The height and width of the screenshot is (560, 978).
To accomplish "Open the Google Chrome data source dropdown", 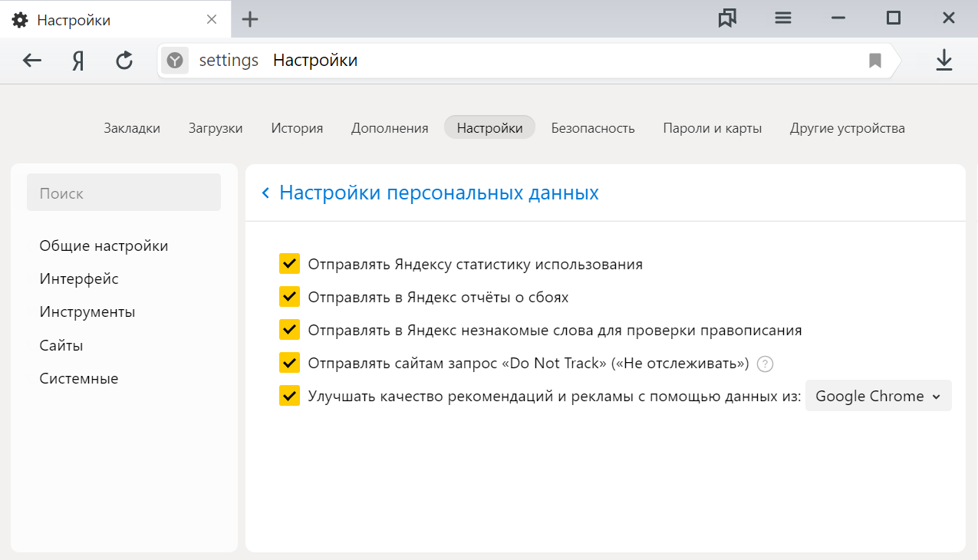I will [878, 396].
